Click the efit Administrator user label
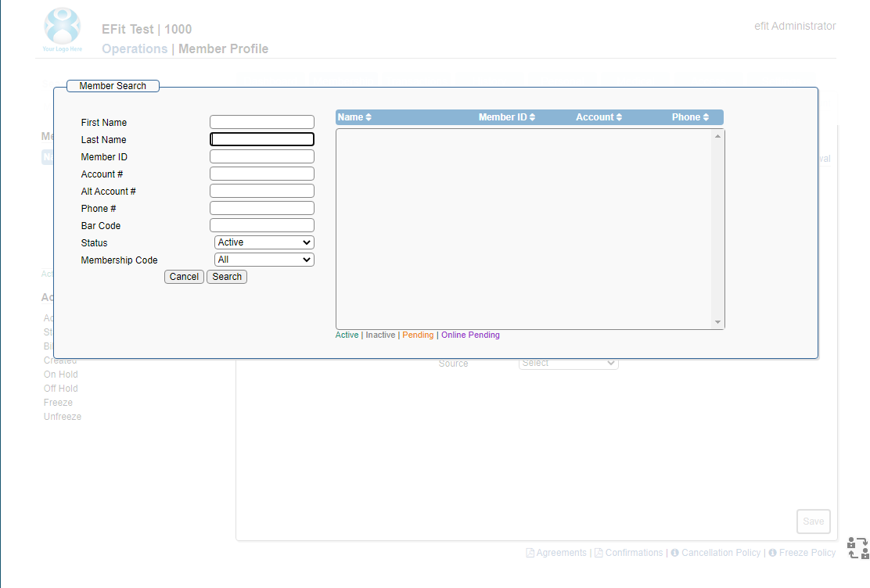The image size is (870, 588). coord(795,26)
